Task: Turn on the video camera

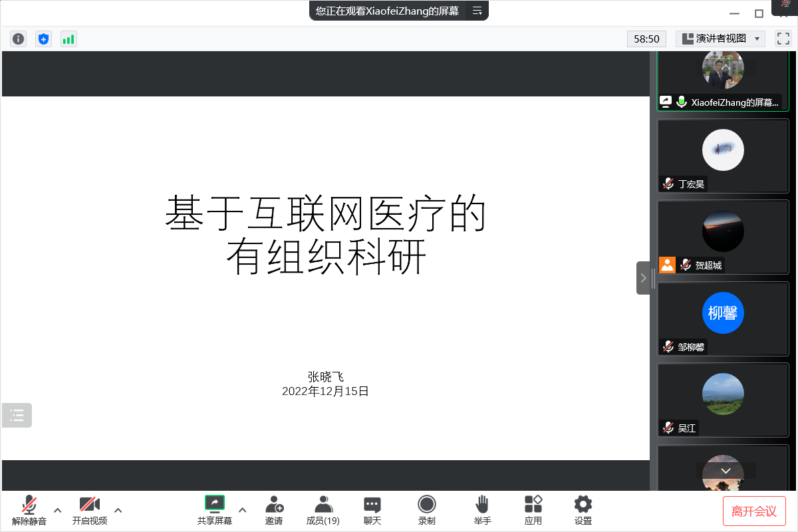Action: click(x=89, y=509)
